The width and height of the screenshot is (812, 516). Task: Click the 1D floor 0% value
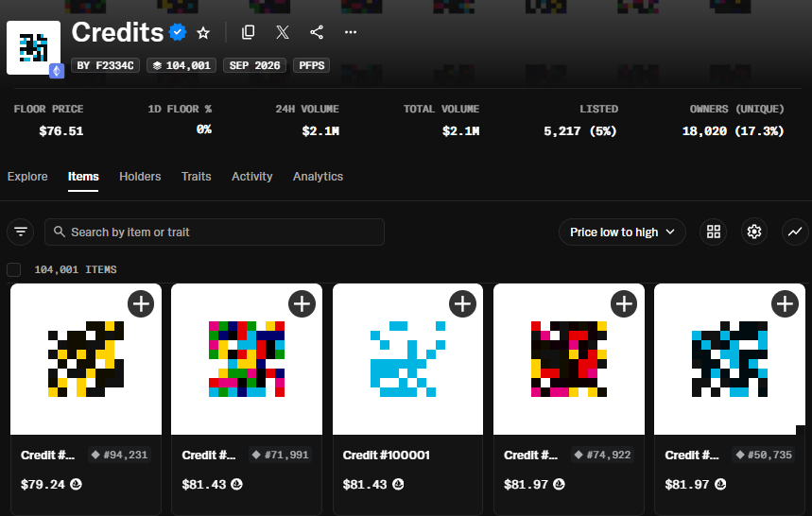[204, 129]
